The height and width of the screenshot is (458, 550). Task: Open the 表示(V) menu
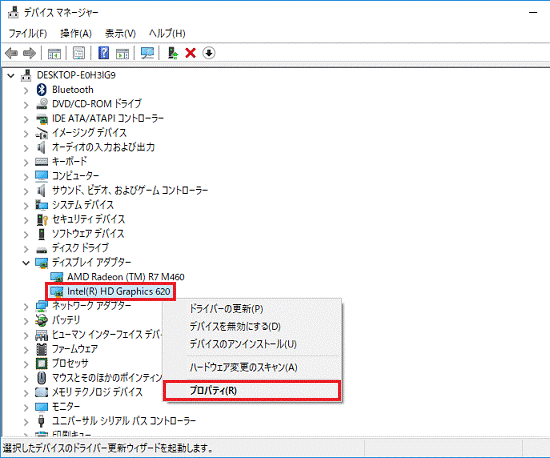click(120, 33)
